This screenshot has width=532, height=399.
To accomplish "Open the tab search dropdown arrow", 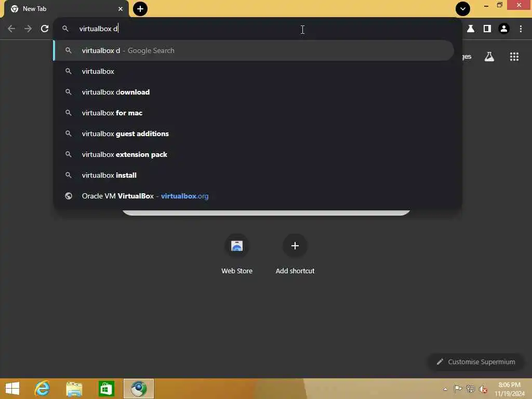I will tap(463, 9).
